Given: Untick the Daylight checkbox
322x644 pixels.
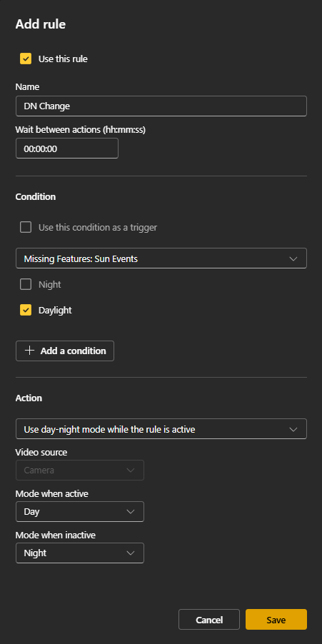Looking at the screenshot, I should pyautogui.click(x=26, y=310).
